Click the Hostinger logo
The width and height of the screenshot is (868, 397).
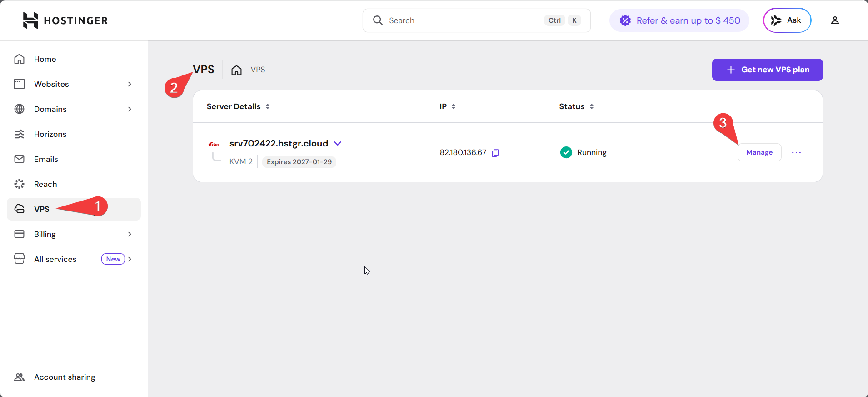tap(65, 20)
